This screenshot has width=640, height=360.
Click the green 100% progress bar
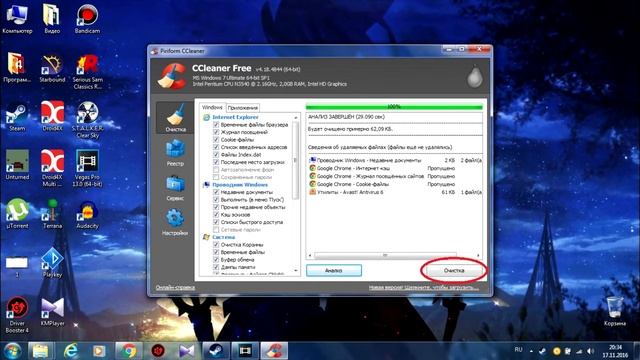(x=394, y=107)
